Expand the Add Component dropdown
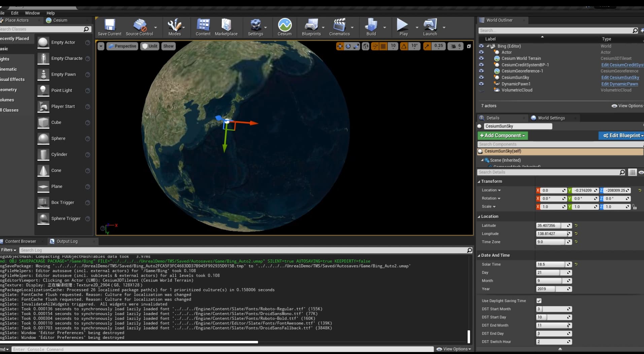 pyautogui.click(x=502, y=135)
